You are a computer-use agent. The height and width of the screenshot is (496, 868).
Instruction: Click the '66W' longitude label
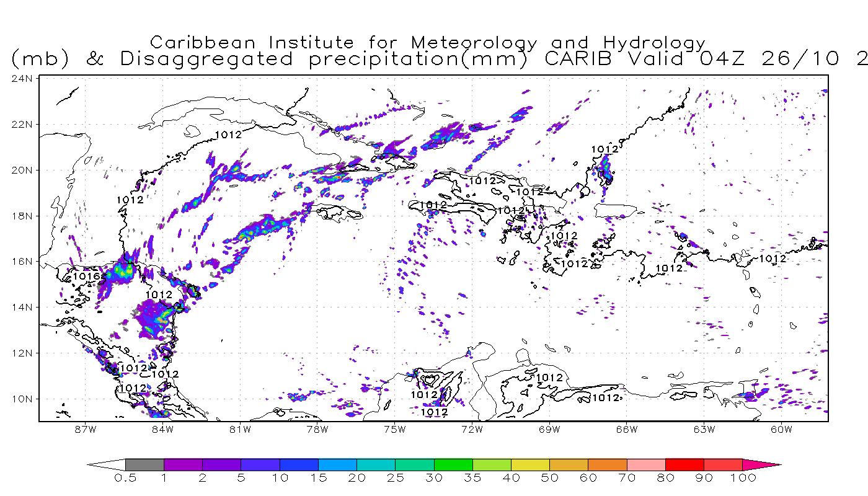tap(627, 430)
